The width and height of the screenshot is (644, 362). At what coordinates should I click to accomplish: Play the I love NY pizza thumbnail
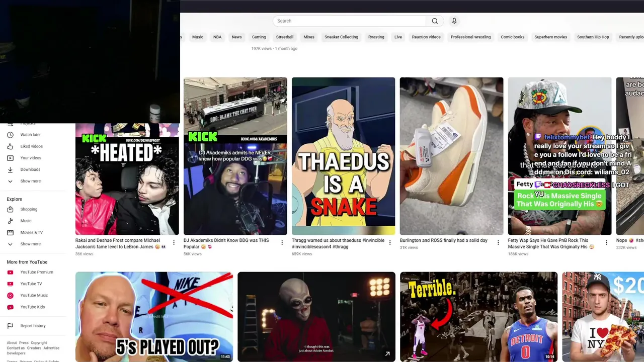coord(603,317)
